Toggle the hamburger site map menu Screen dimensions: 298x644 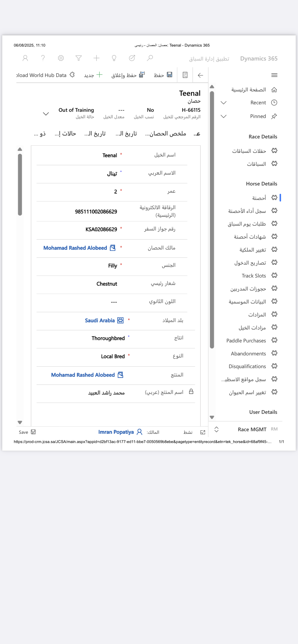[x=274, y=75]
